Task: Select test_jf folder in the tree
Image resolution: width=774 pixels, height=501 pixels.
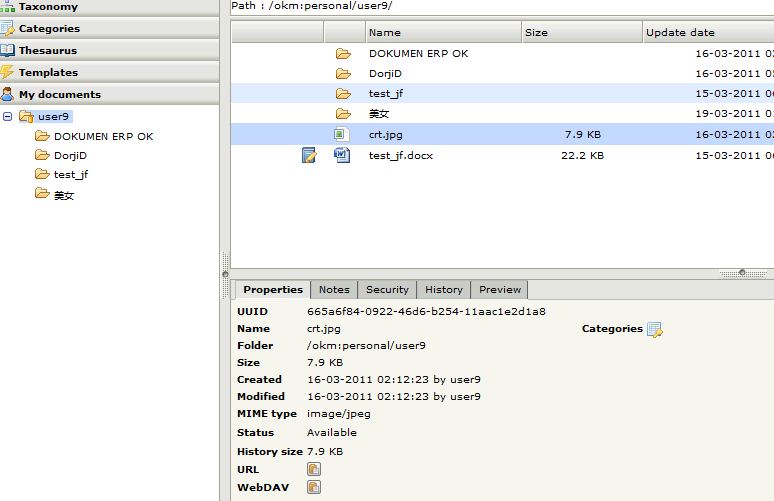Action: 71,174
